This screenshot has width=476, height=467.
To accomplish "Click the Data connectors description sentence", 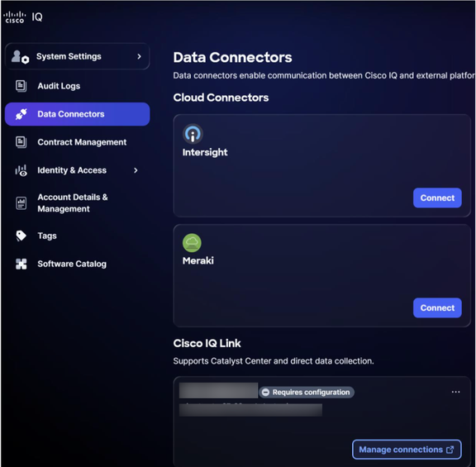I will click(x=324, y=75).
